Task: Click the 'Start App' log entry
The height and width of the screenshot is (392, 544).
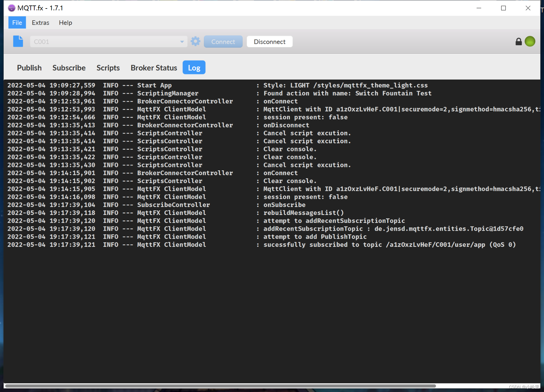Action: coord(154,85)
